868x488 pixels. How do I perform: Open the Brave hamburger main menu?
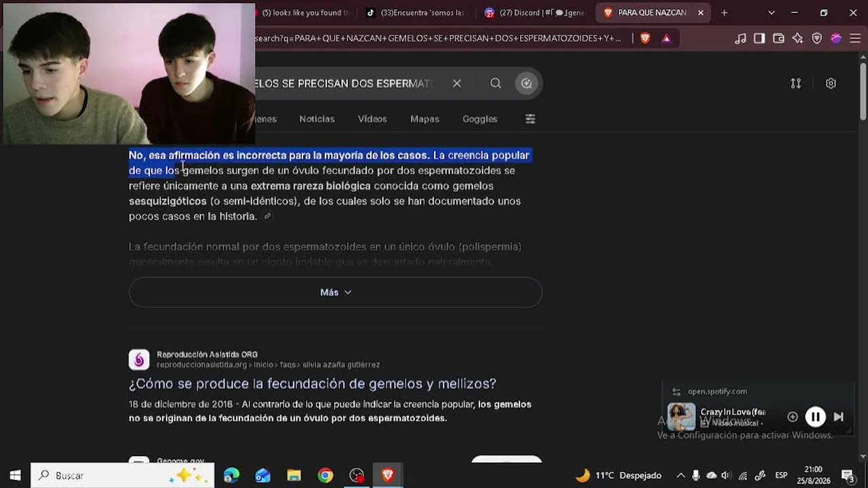855,39
